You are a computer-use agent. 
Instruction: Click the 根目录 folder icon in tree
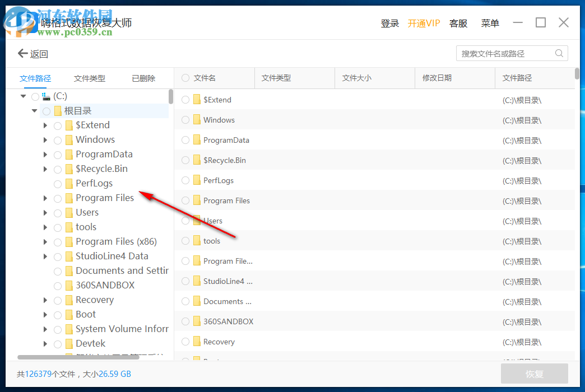coord(58,111)
